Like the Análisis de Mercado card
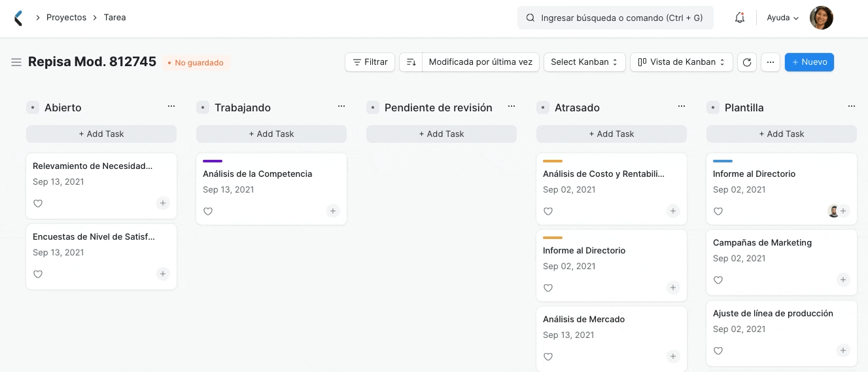 (x=548, y=357)
